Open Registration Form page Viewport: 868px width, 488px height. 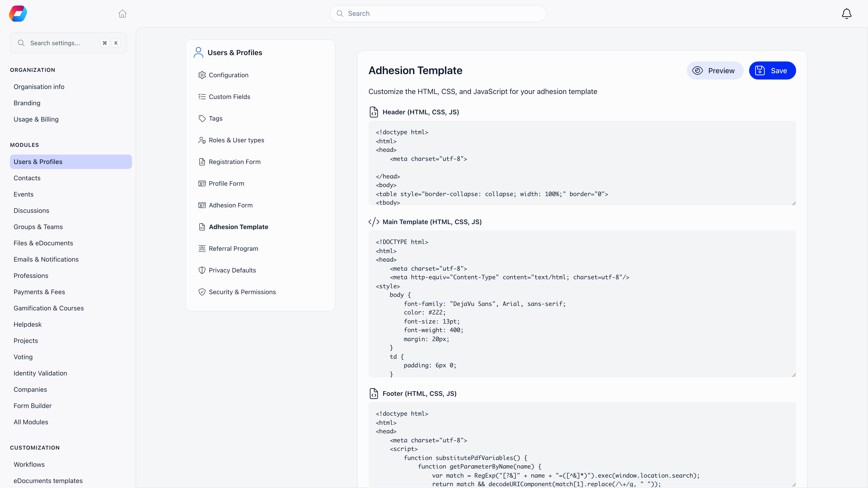tap(235, 162)
